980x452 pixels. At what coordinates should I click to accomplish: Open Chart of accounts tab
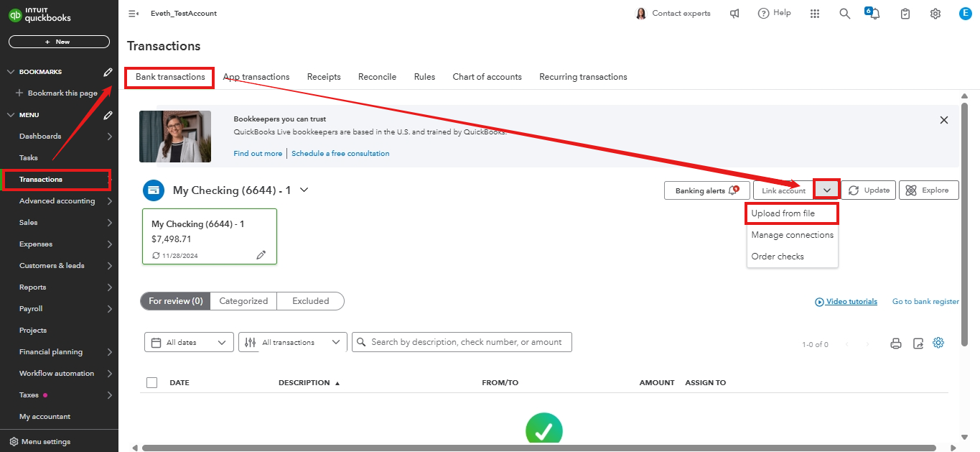[487, 77]
